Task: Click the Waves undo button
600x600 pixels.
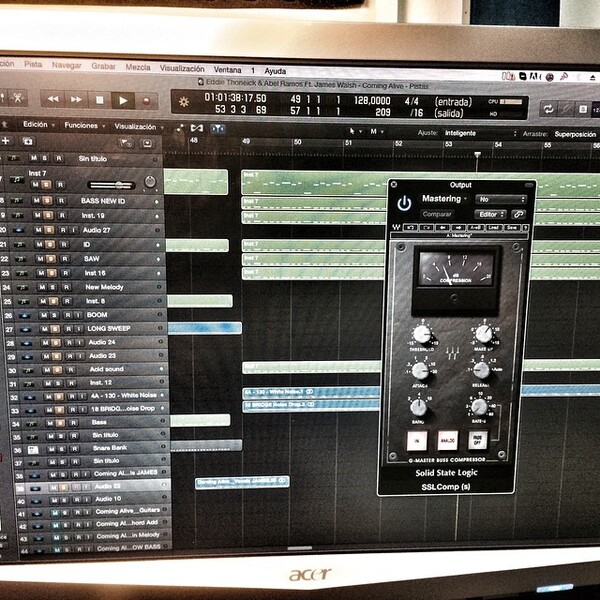Action: [x=410, y=227]
